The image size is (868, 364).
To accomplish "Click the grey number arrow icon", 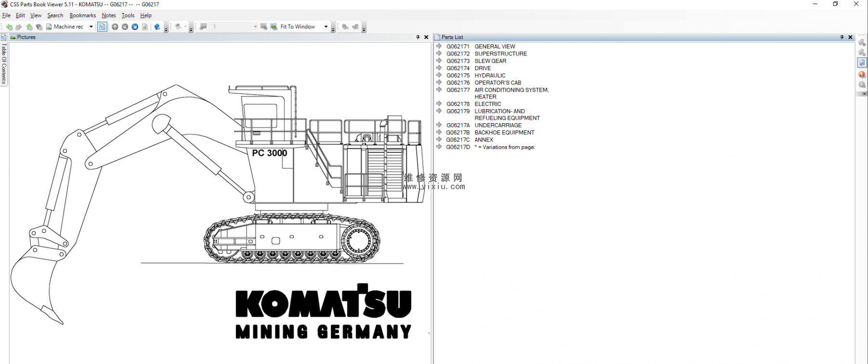I will click(x=862, y=84).
